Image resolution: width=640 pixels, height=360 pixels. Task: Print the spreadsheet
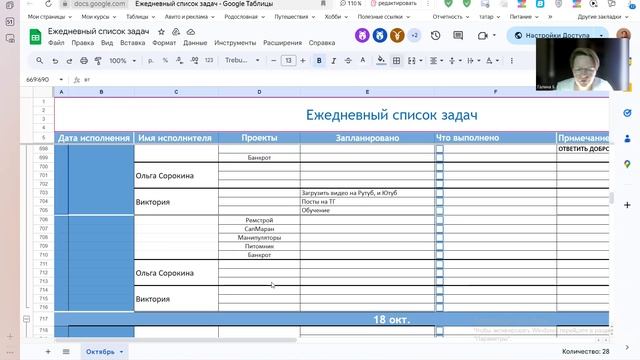click(x=84, y=61)
